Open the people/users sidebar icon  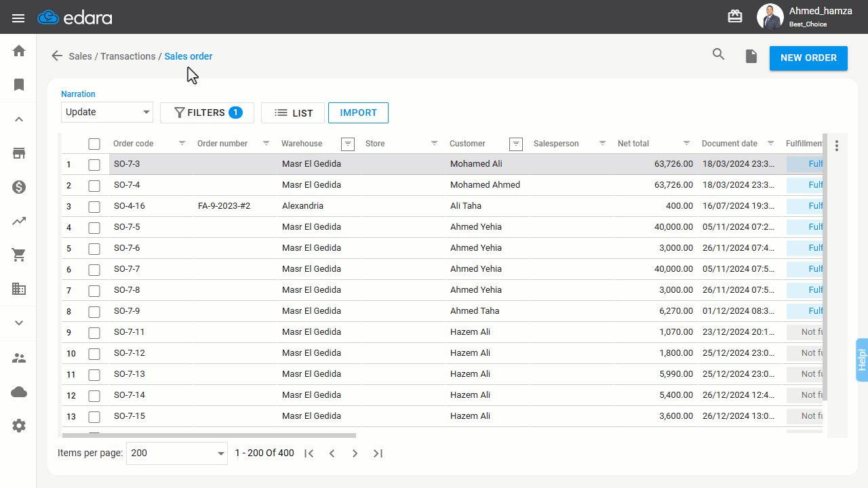(19, 358)
